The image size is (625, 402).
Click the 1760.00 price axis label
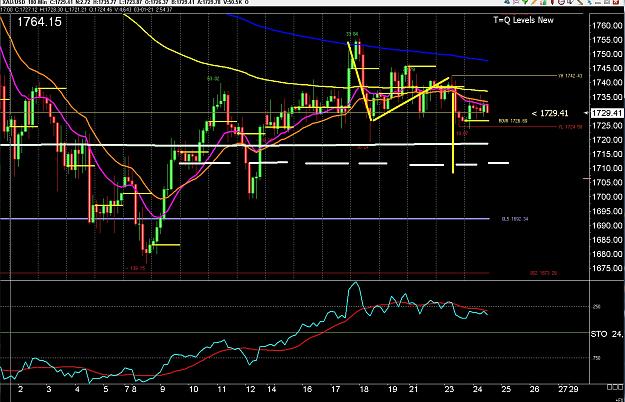(x=607, y=26)
